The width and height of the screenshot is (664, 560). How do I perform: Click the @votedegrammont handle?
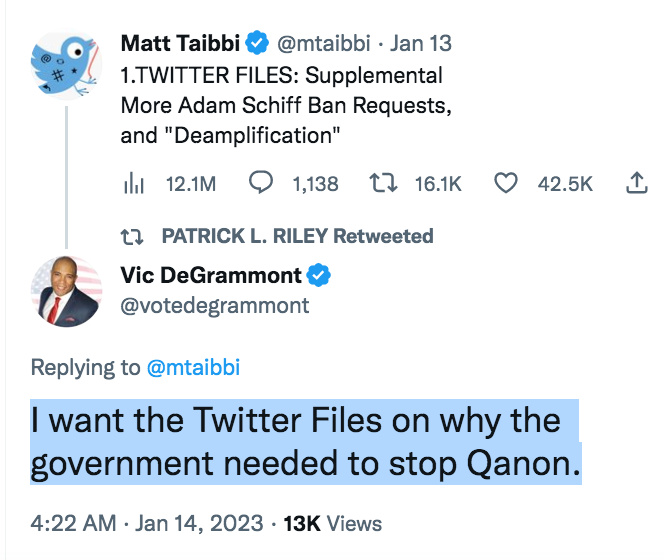[x=214, y=305]
